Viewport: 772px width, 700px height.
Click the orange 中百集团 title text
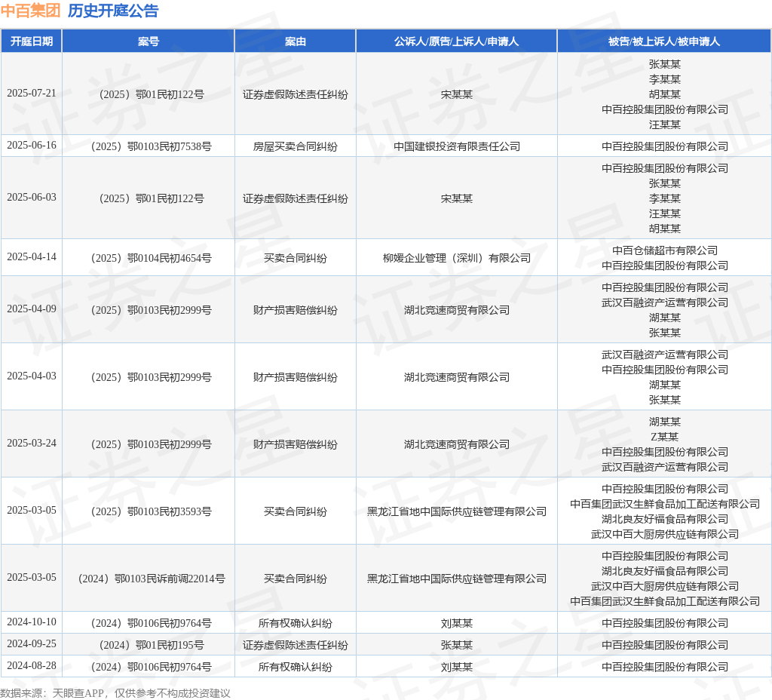[x=30, y=11]
